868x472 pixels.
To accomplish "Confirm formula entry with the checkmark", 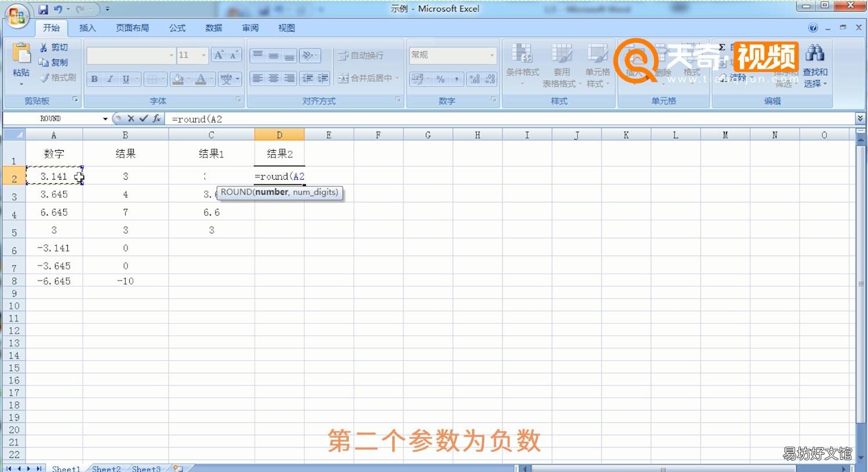I will [x=143, y=119].
